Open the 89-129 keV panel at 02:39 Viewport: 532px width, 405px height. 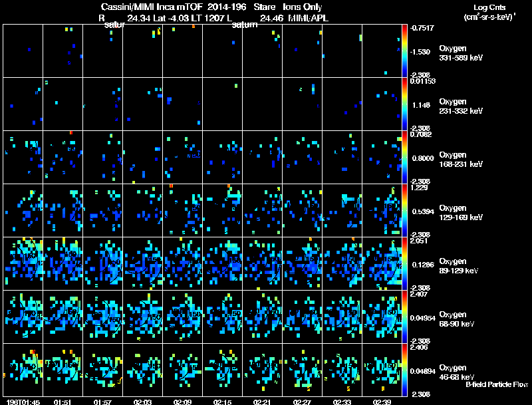pyautogui.click(x=382, y=263)
